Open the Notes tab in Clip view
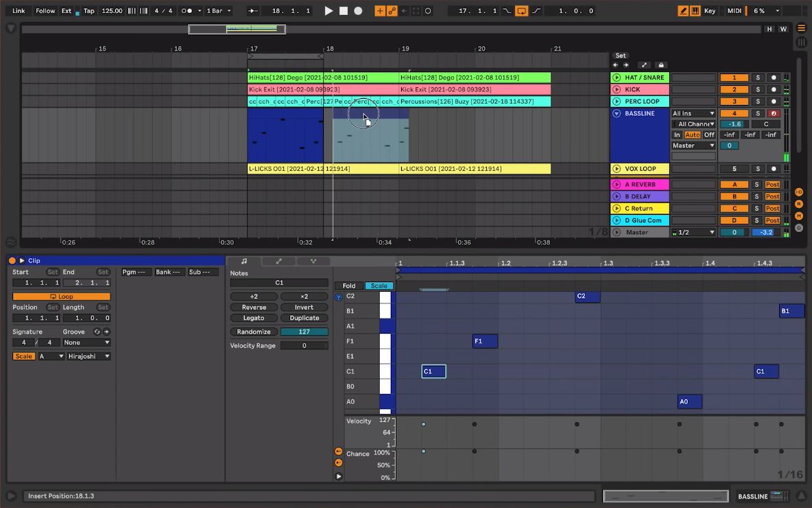The height and width of the screenshot is (508, 812). [x=244, y=262]
